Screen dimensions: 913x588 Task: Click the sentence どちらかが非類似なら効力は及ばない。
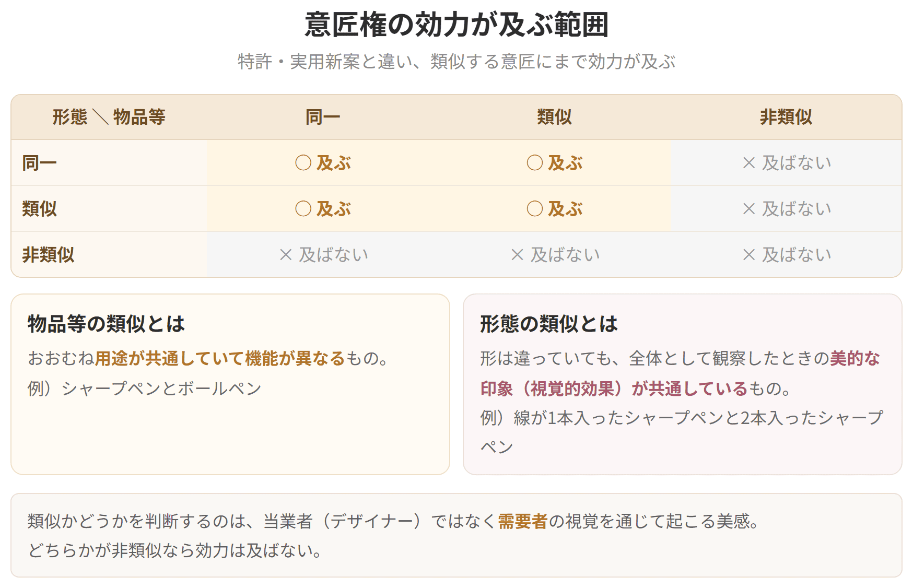click(x=175, y=550)
